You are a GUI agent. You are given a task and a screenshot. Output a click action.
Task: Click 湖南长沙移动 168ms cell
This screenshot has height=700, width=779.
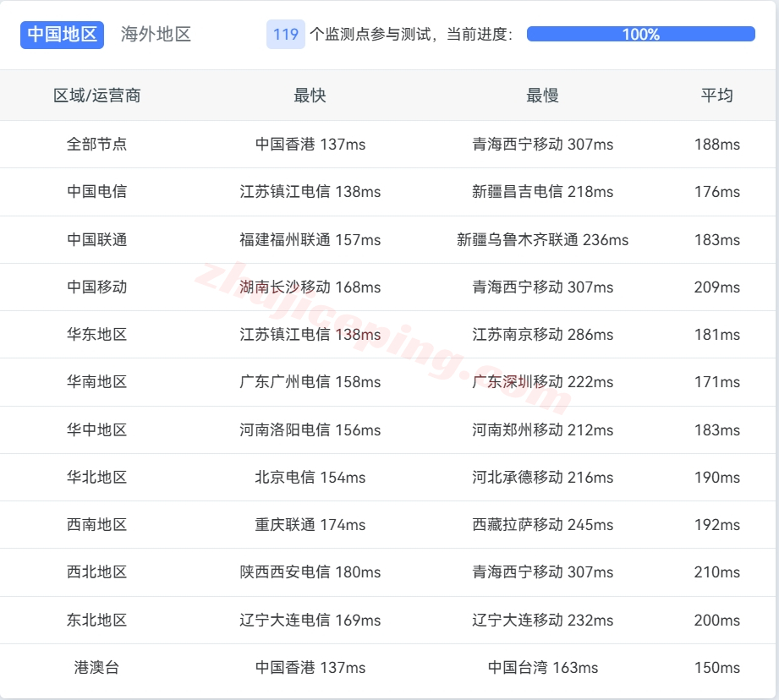310,287
